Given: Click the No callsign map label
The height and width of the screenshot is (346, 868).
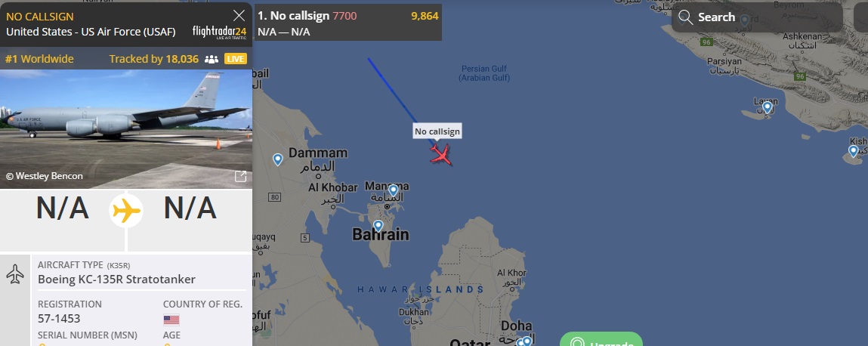Looking at the screenshot, I should (437, 131).
